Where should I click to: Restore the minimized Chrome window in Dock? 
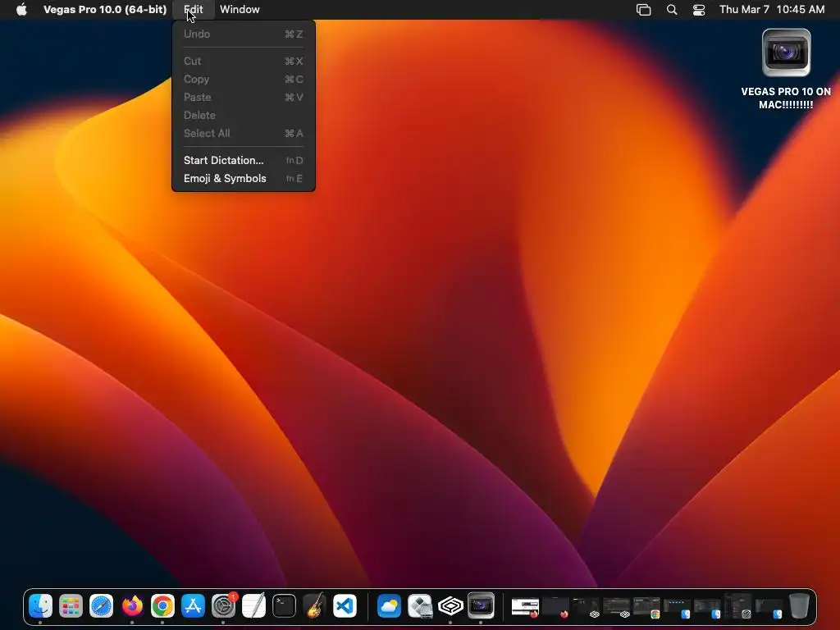click(646, 608)
